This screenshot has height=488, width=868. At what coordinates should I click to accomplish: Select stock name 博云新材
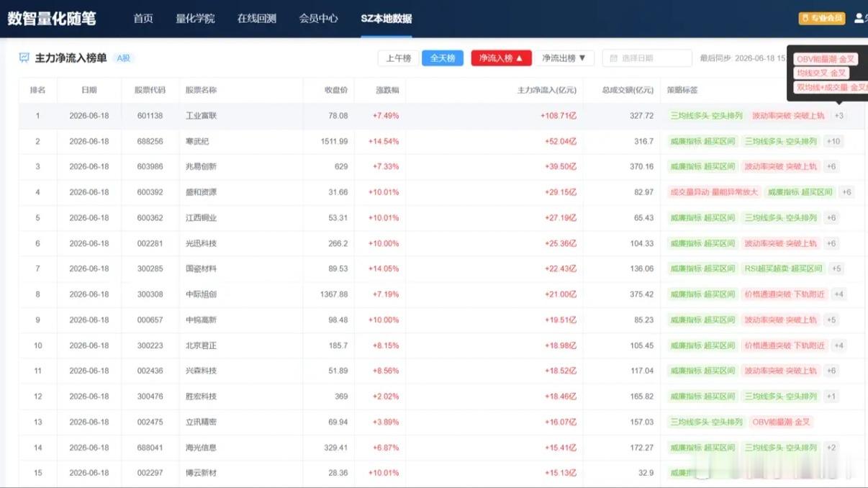(x=201, y=473)
